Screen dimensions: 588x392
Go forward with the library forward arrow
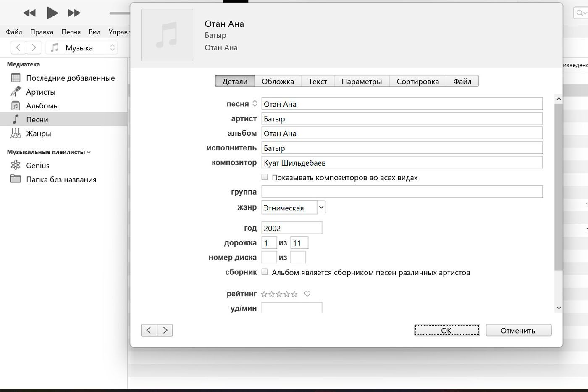click(34, 47)
